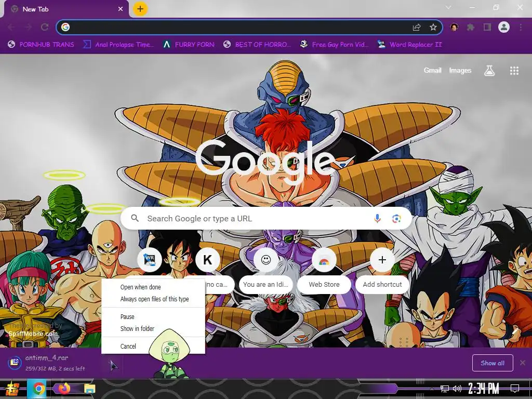Click Show all downloads button

point(493,363)
